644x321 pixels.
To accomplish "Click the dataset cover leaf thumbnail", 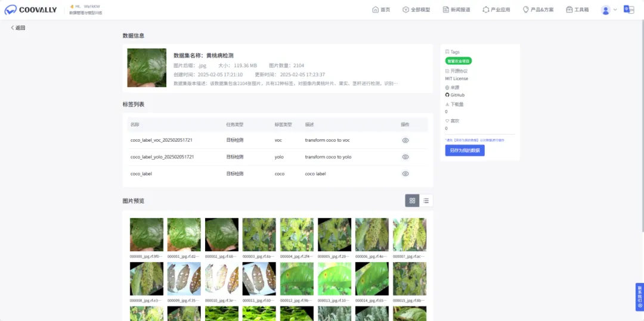I will pos(147,68).
